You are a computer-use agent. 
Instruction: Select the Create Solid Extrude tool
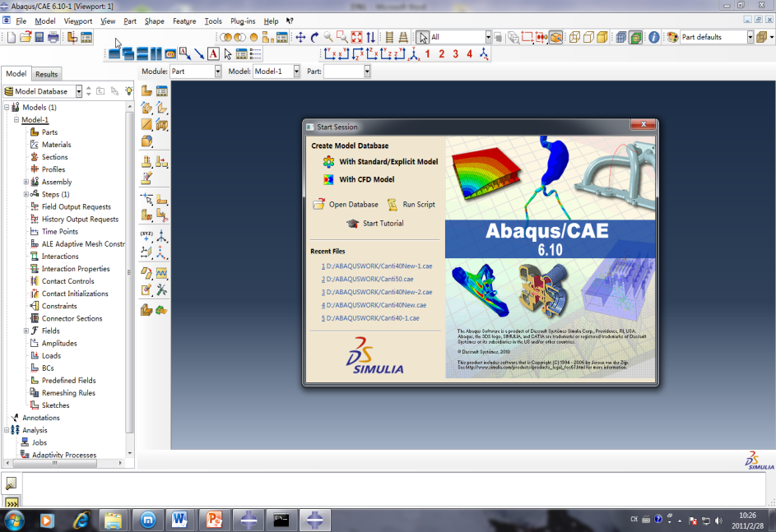tap(147, 108)
